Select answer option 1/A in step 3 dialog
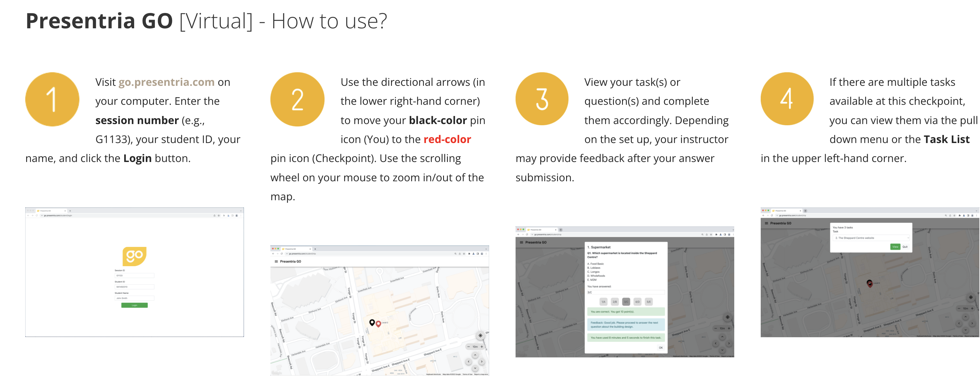980x383 pixels. 603,302
